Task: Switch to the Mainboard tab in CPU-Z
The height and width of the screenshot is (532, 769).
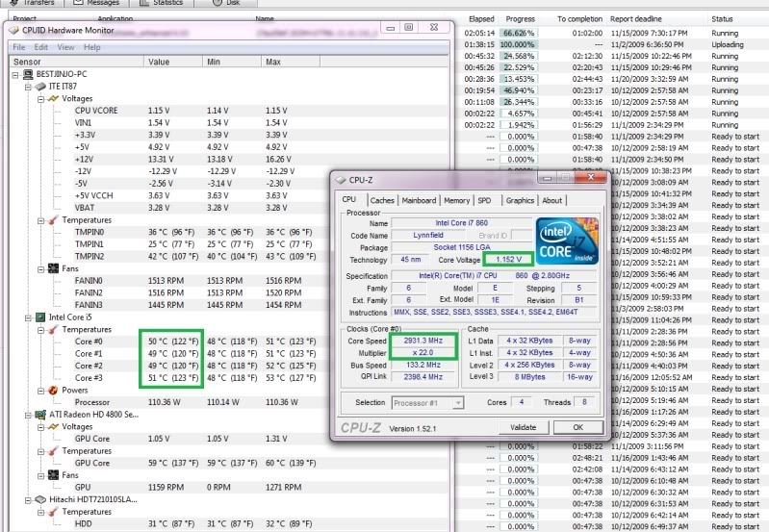Action: click(x=419, y=200)
